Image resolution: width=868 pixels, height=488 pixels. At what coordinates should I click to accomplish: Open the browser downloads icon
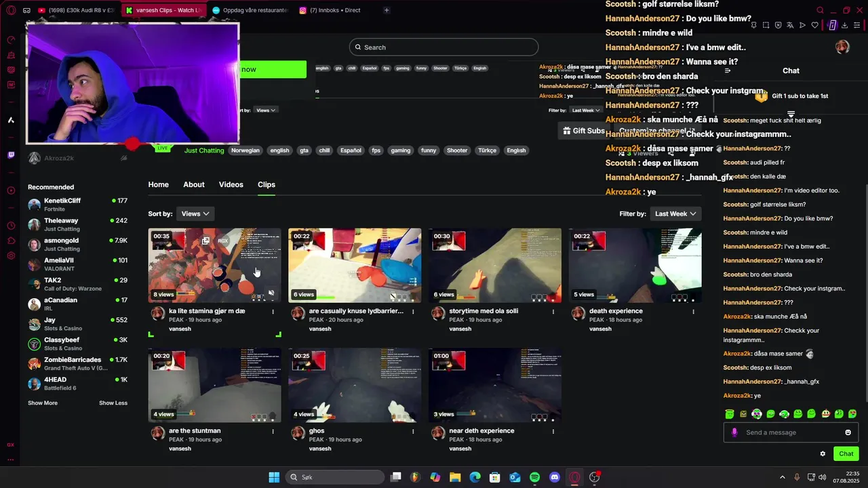pos(844,25)
